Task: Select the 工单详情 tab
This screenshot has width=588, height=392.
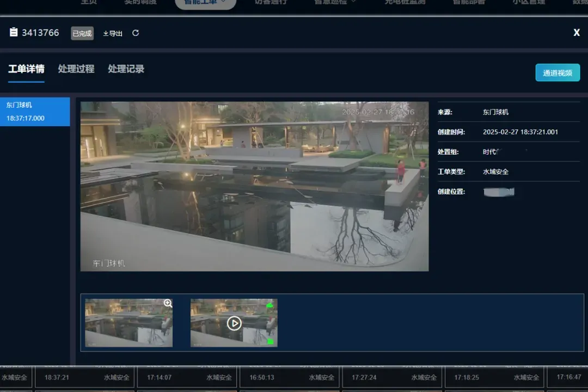Action: pos(26,69)
